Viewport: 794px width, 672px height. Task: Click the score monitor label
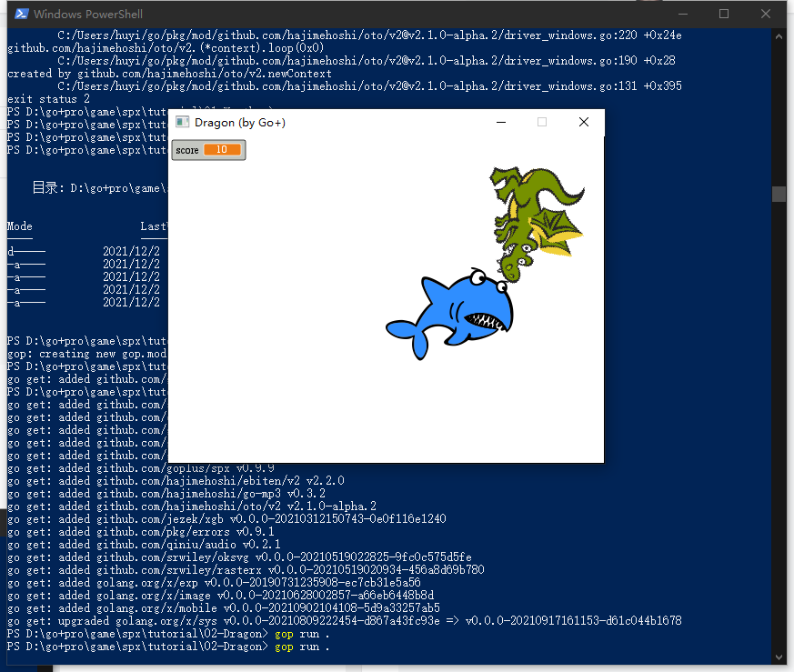pos(186,150)
